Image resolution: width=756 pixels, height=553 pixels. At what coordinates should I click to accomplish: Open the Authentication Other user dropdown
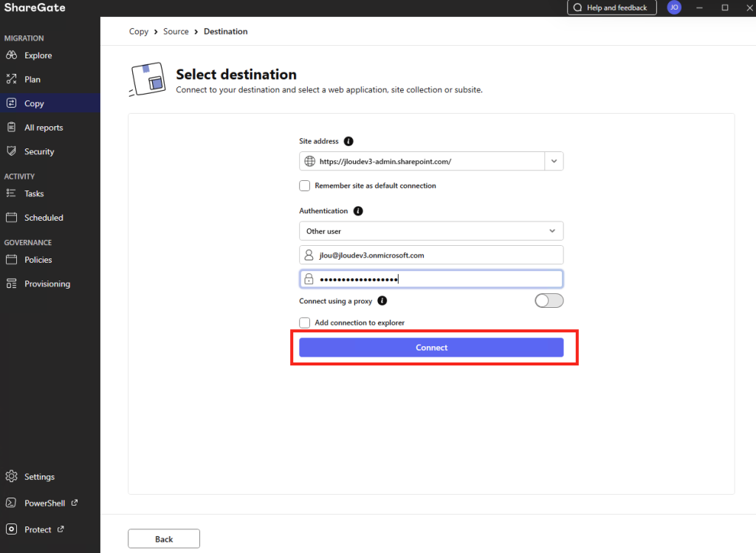(431, 231)
